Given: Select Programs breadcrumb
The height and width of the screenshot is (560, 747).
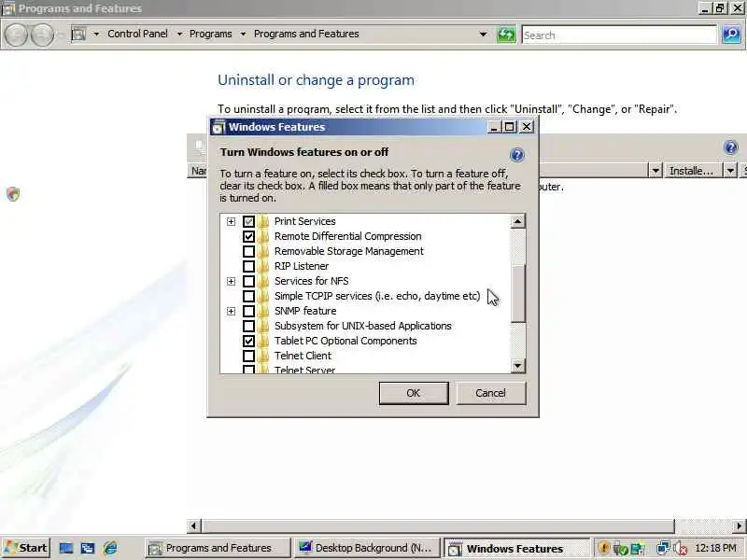Looking at the screenshot, I should coord(211,34).
